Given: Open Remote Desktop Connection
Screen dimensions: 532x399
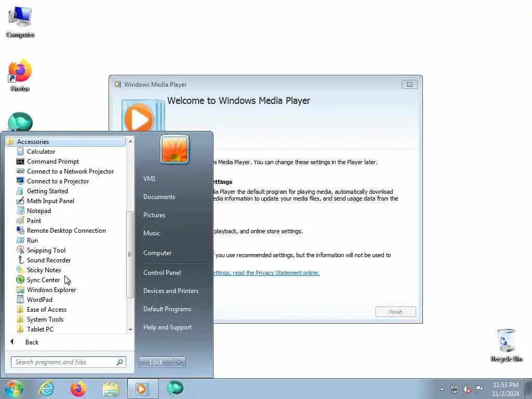Looking at the screenshot, I should click(x=66, y=230).
